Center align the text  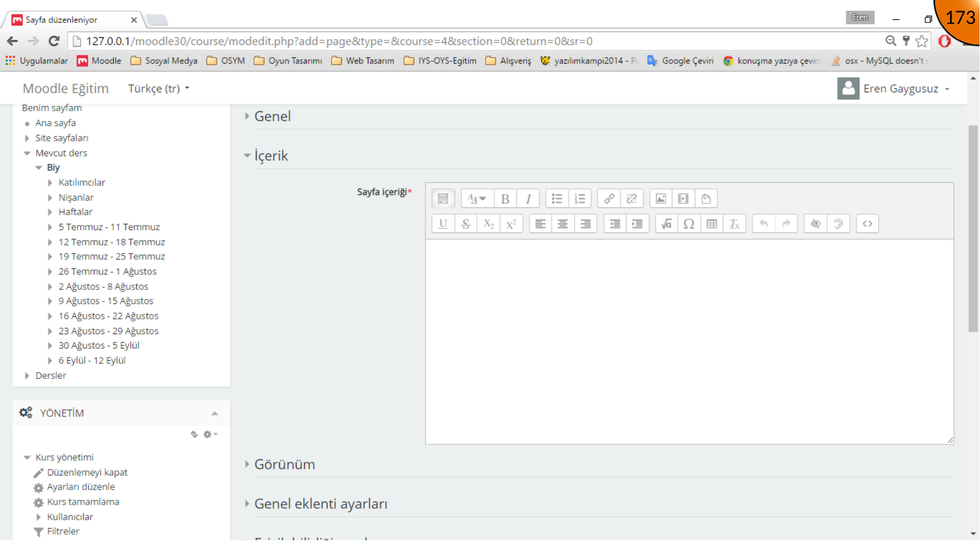563,223
